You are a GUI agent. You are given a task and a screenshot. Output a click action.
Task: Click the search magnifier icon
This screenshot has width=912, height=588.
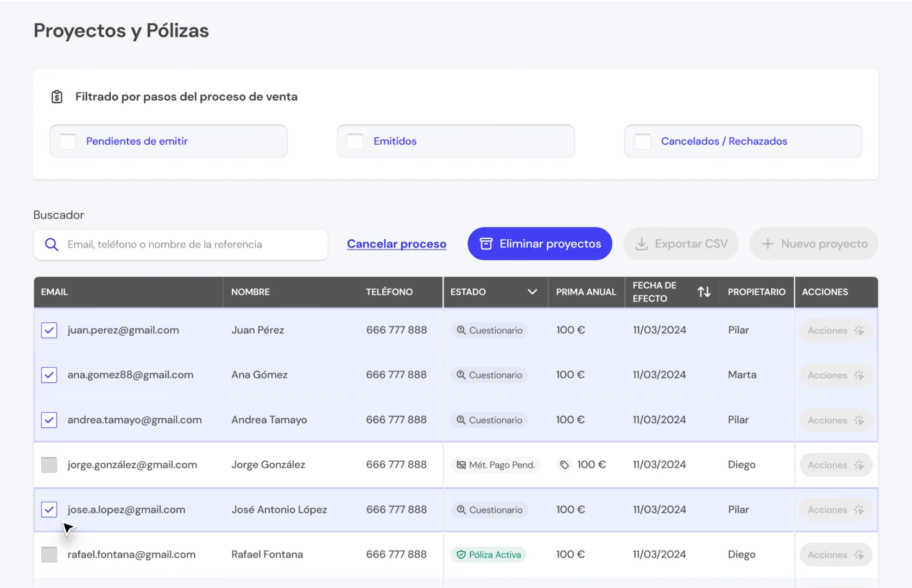[x=52, y=245]
